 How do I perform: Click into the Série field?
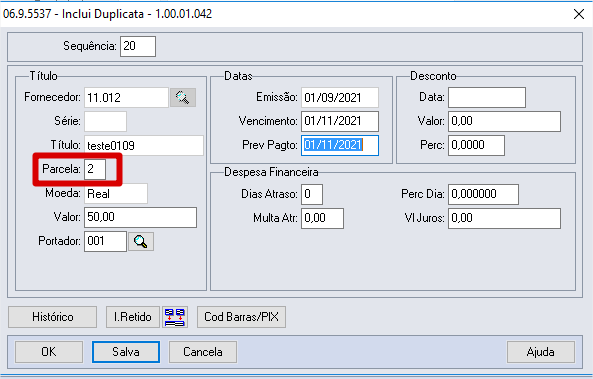tap(106, 121)
